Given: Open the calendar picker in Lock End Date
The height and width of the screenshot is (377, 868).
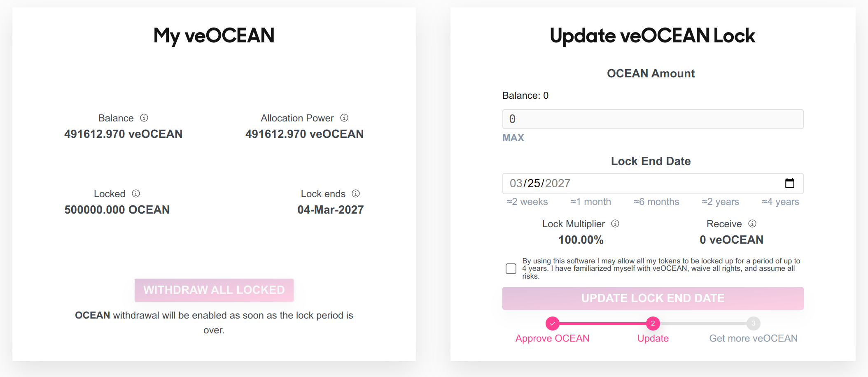Looking at the screenshot, I should [x=790, y=184].
